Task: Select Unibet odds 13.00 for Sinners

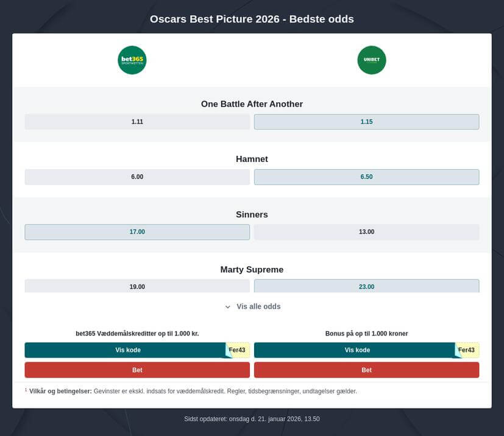Action: click(x=366, y=231)
